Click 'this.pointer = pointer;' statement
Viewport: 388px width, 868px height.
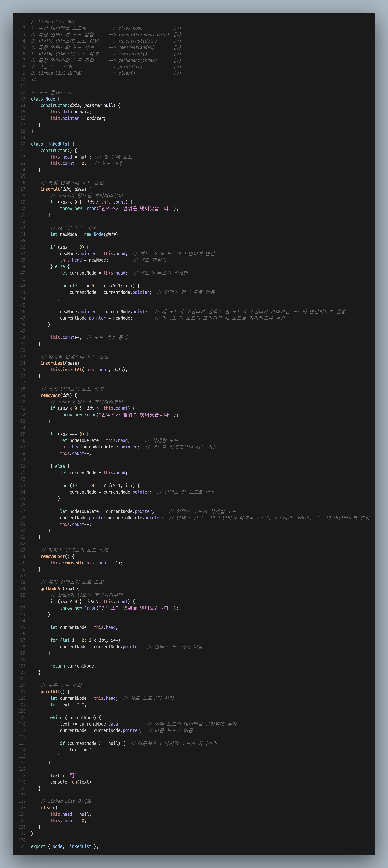[x=78, y=118]
